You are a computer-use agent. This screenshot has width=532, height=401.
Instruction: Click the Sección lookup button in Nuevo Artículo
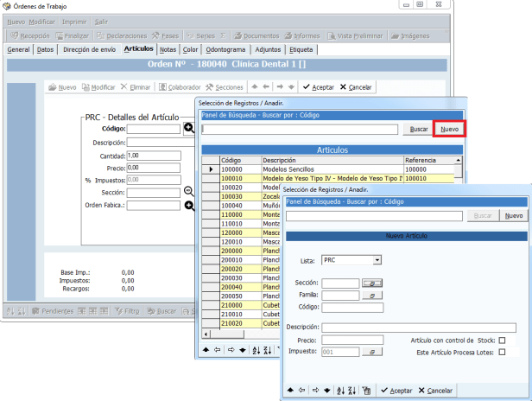pyautogui.click(x=371, y=283)
